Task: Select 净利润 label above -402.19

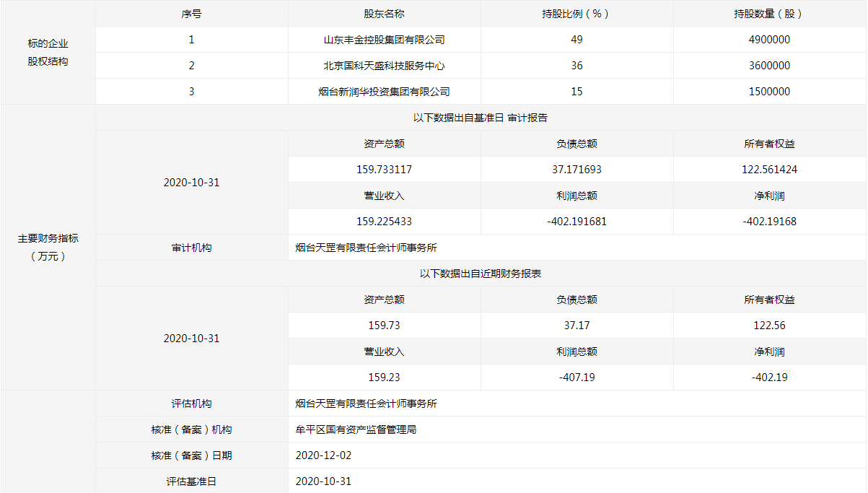Action: point(770,352)
